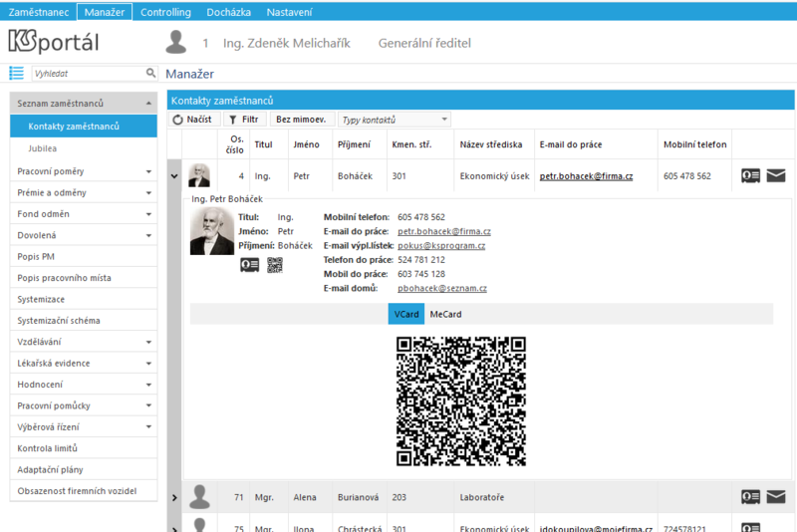
Task: Click the large VCard QR code
Action: click(461, 400)
